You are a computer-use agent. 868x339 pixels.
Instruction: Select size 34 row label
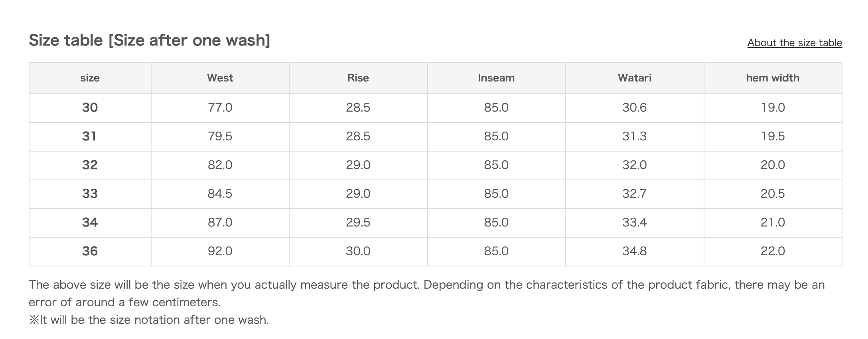pyautogui.click(x=90, y=223)
